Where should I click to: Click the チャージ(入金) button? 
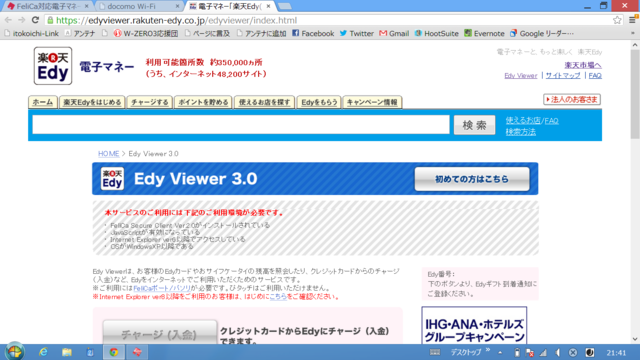click(x=159, y=333)
